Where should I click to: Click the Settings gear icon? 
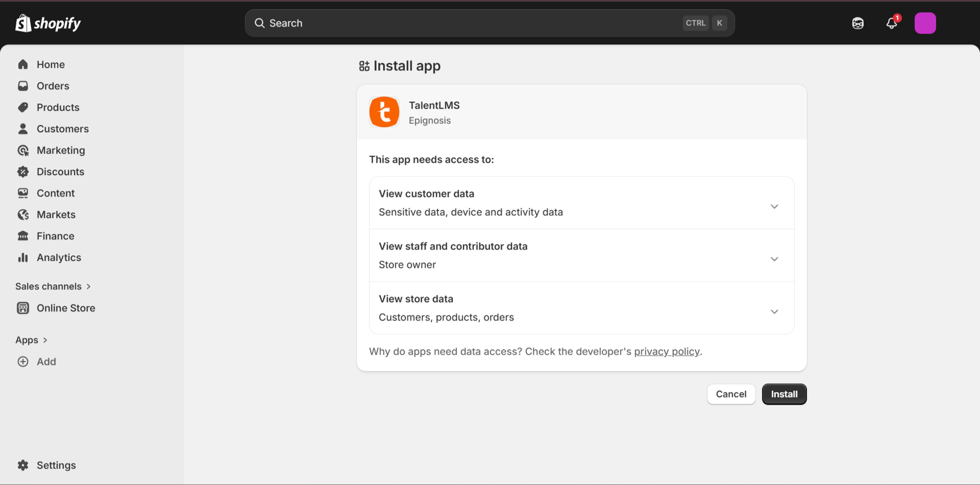point(23,465)
